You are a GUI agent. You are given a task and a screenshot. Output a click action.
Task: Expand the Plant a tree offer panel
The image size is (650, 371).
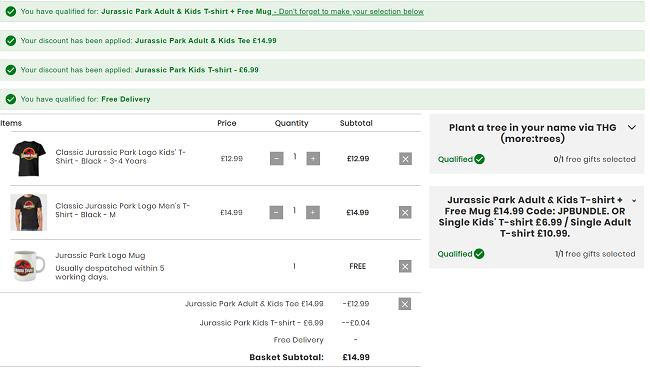pos(632,127)
